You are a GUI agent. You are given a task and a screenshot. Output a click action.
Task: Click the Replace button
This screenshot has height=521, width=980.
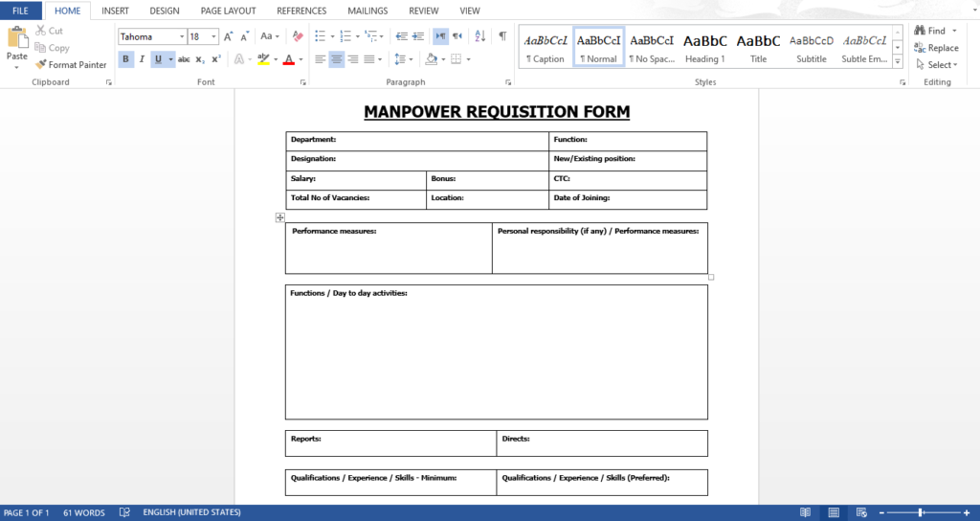(x=936, y=48)
